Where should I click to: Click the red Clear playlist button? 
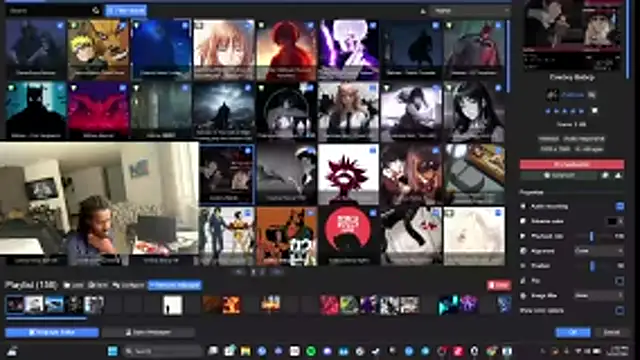coord(499,285)
